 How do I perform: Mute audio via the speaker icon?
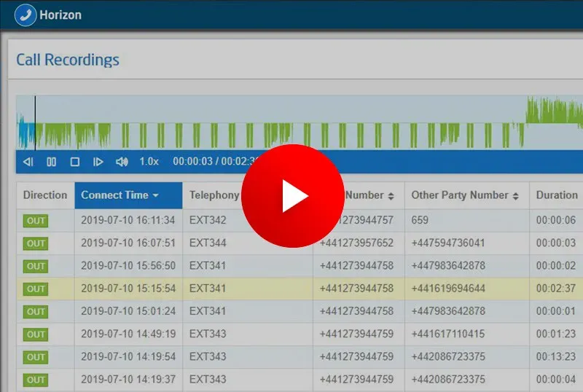pos(122,162)
